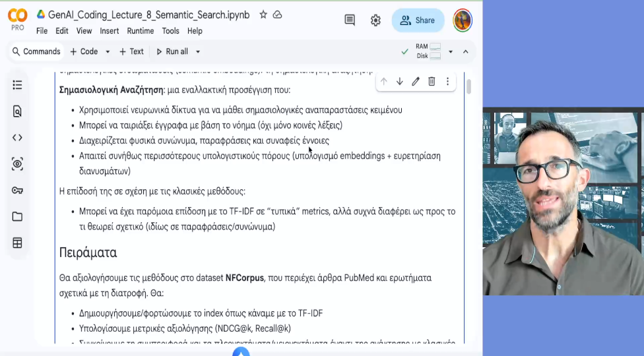Open the Runtime menu

pyautogui.click(x=140, y=31)
